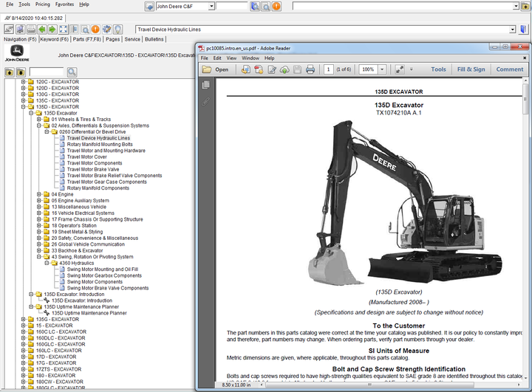Click Adobe Reader print icon
This screenshot has width=532, height=392.
[310, 69]
